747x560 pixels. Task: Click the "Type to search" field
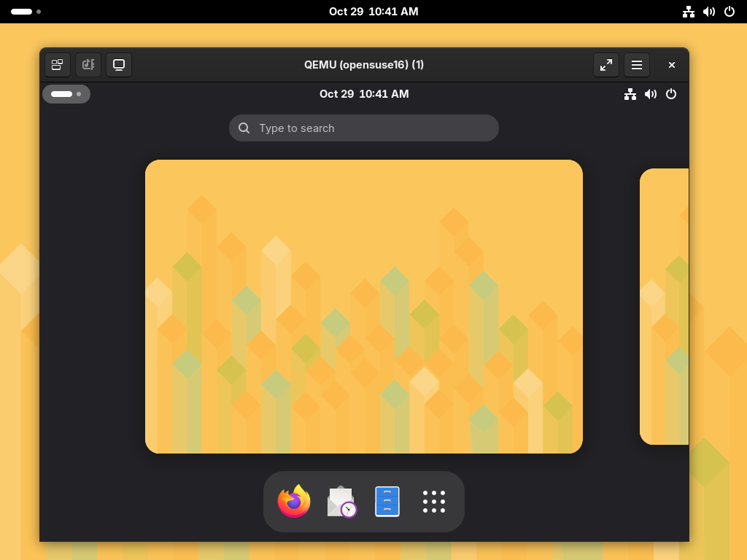(364, 128)
